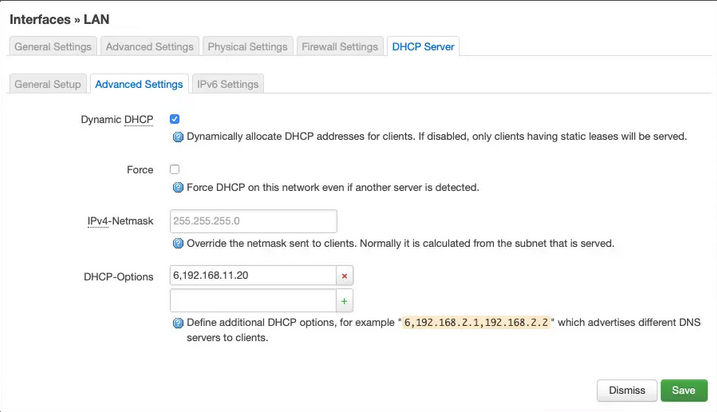Open the IPv6 Settings sub-tab
The height and width of the screenshot is (412, 717).
(x=228, y=84)
